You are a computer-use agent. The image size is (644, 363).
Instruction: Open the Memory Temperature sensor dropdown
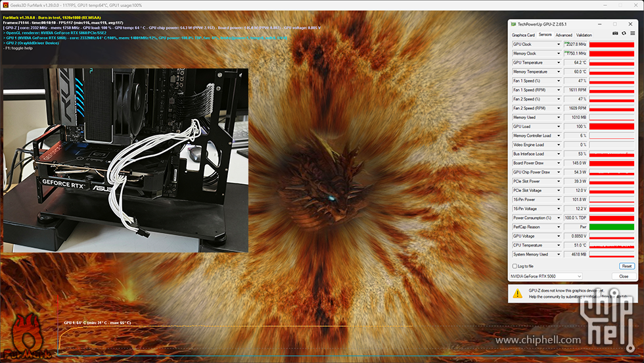[x=558, y=72]
